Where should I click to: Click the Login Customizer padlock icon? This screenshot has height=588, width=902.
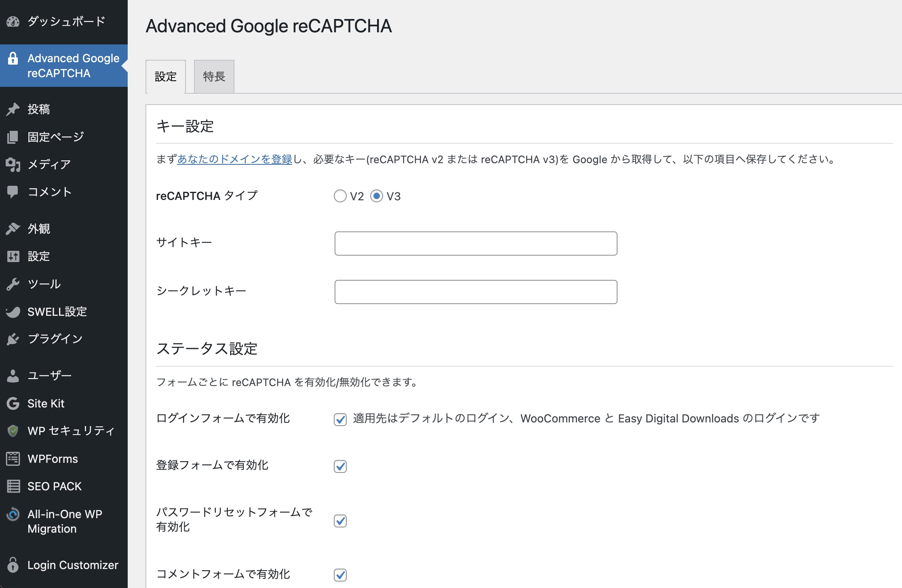click(13, 565)
